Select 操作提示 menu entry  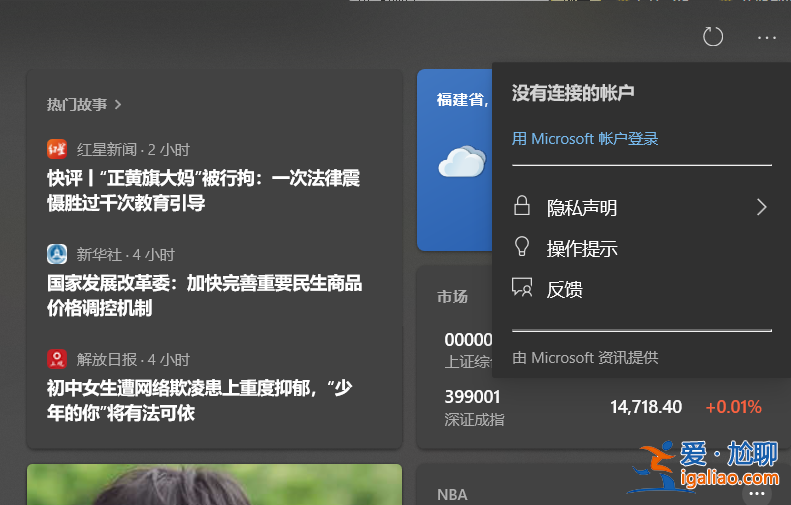[642, 248]
